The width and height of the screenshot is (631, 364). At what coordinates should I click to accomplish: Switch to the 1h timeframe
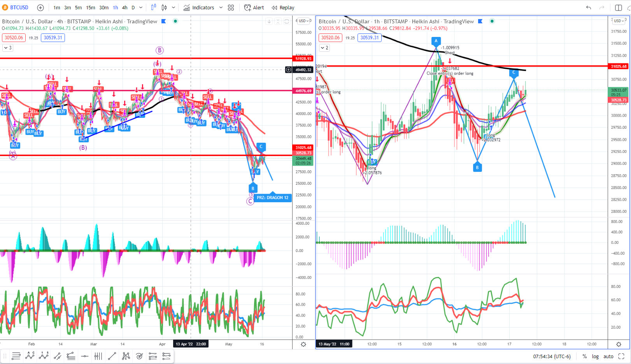tap(116, 7)
